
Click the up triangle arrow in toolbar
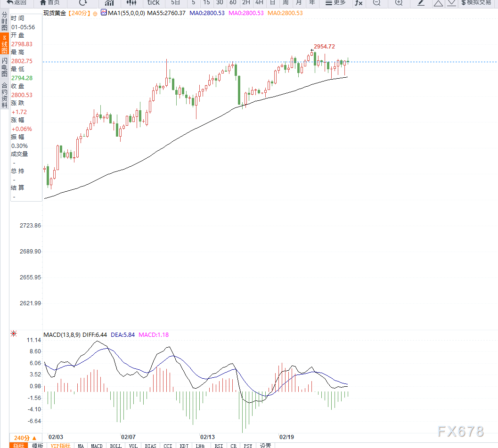[438, 3]
